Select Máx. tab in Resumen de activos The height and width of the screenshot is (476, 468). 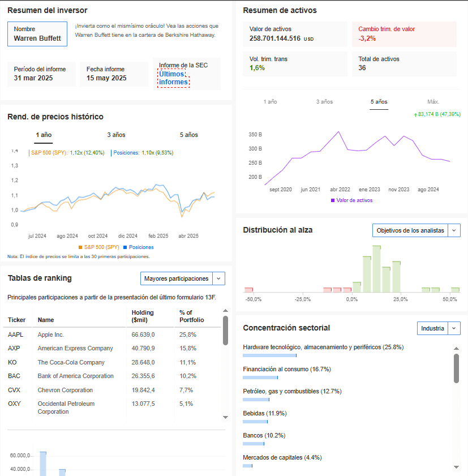click(433, 102)
